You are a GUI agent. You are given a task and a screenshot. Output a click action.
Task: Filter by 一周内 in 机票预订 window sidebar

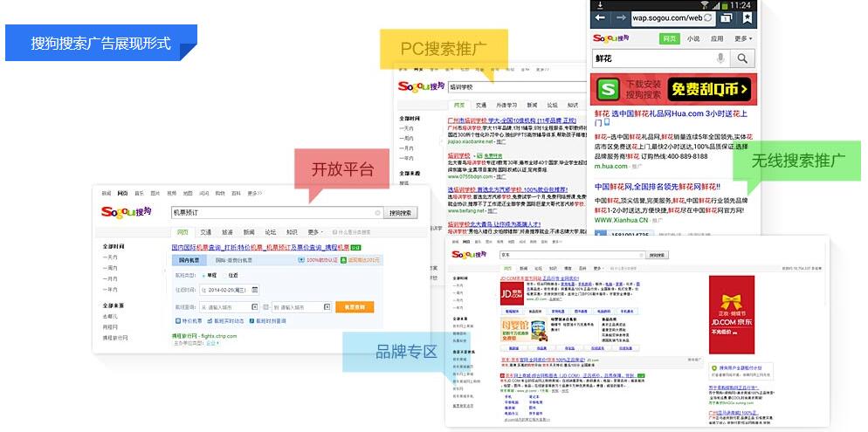pyautogui.click(x=110, y=268)
